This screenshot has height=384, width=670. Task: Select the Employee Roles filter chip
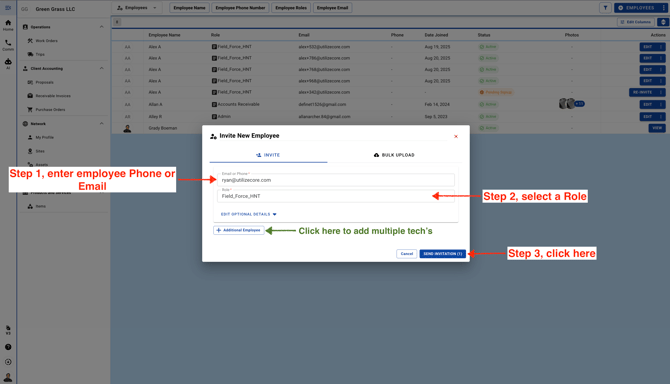[x=291, y=8]
